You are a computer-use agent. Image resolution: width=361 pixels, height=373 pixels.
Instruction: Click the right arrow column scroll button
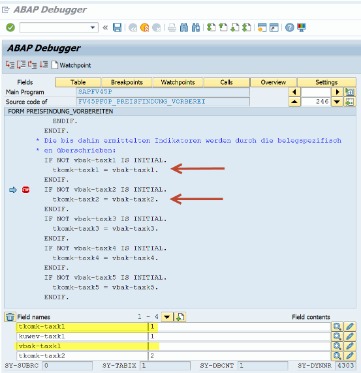(x=337, y=92)
